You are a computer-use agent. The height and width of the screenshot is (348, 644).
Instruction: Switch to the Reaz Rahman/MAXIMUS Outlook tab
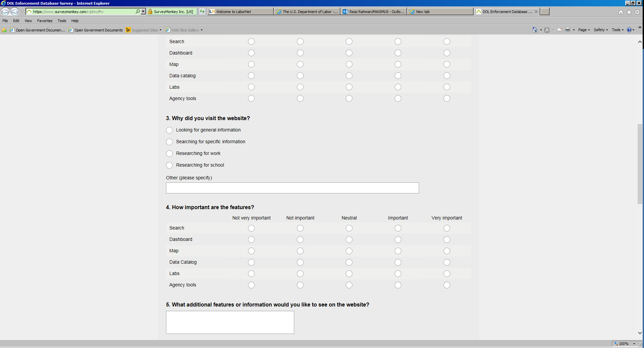point(374,12)
